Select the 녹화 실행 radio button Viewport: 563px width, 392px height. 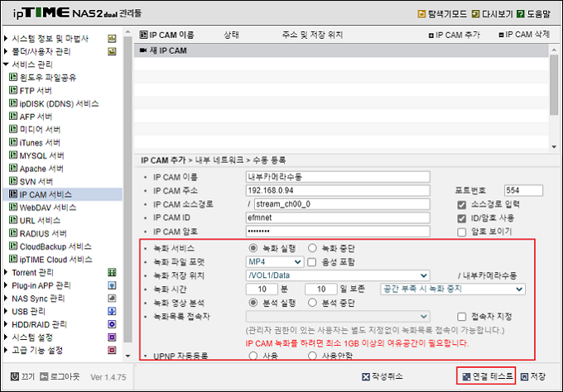tap(253, 248)
